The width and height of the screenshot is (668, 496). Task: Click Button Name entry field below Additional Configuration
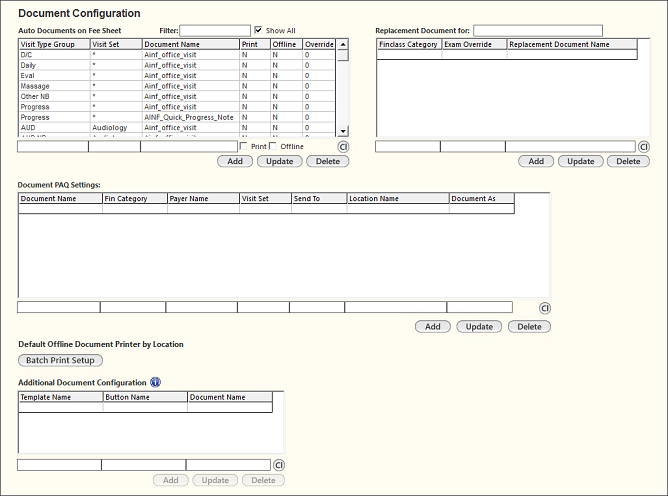click(144, 465)
